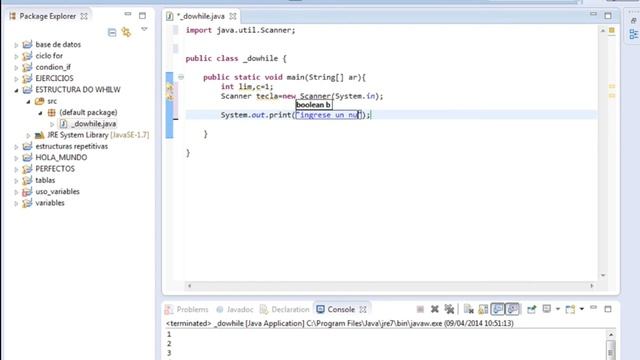Screen dimensions: 640x360
Task: Click import java.util.Scanner line
Action: [x=240, y=30]
